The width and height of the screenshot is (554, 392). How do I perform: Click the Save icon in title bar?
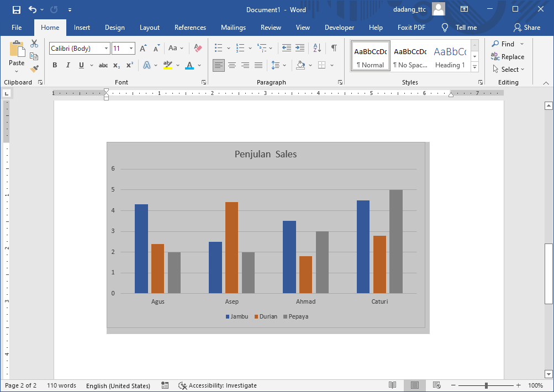[x=16, y=9]
